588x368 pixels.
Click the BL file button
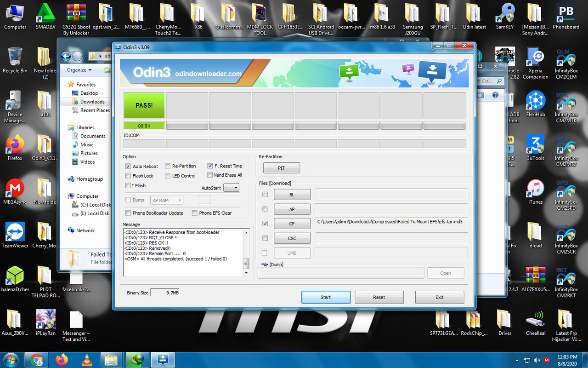pyautogui.click(x=292, y=195)
